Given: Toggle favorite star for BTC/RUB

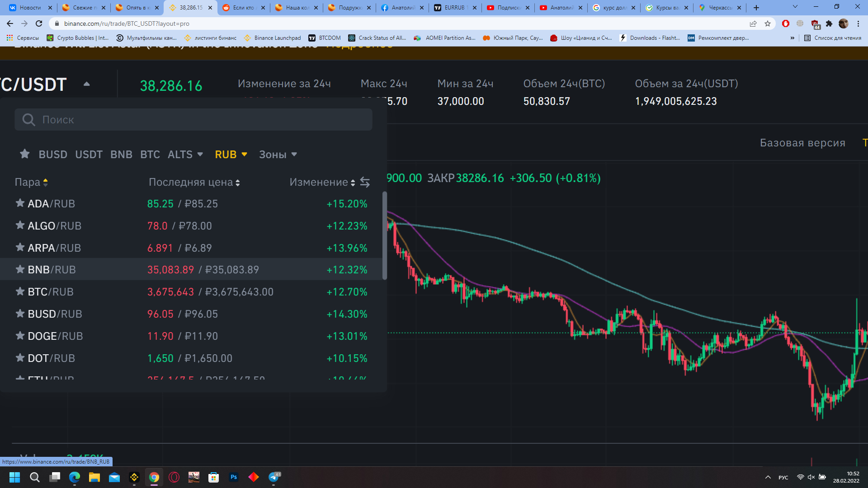Looking at the screenshot, I should tap(20, 291).
